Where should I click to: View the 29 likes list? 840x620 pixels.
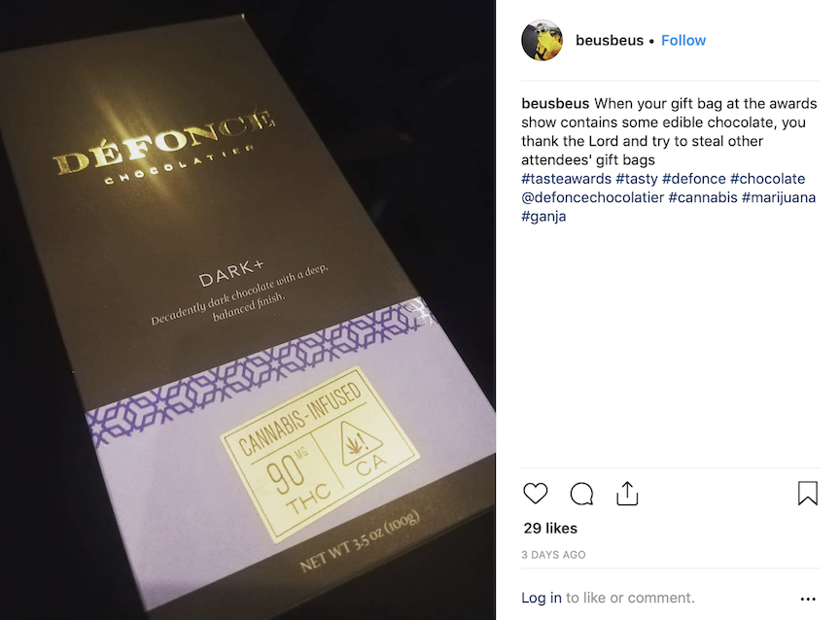point(550,529)
